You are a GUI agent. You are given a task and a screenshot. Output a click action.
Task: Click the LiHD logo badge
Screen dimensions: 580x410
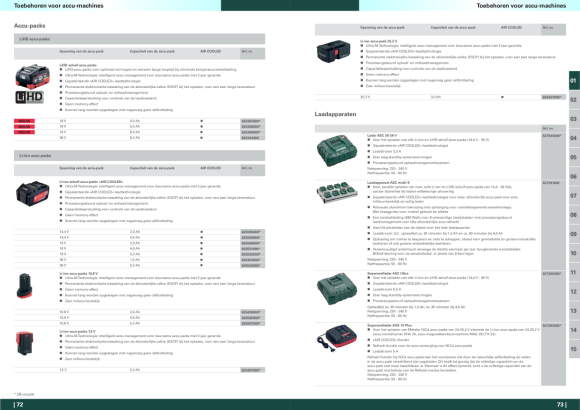point(30,97)
